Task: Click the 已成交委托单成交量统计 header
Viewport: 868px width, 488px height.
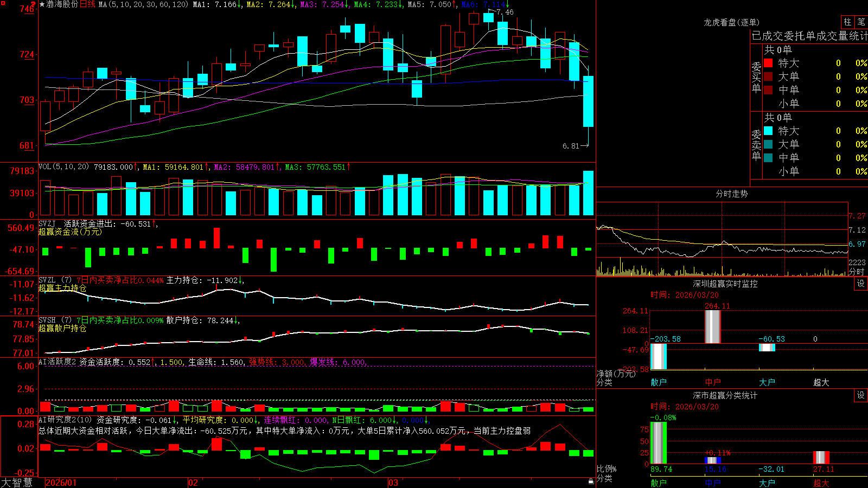Action: pyautogui.click(x=809, y=36)
